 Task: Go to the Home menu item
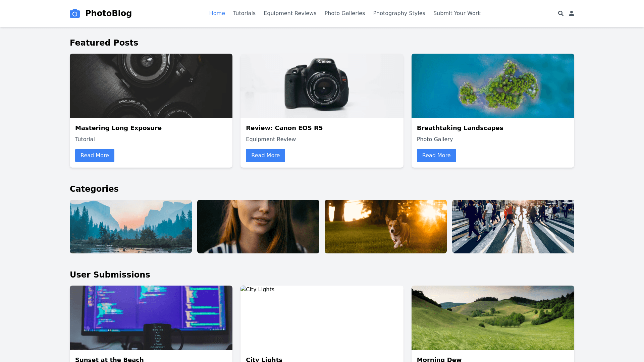click(x=217, y=13)
